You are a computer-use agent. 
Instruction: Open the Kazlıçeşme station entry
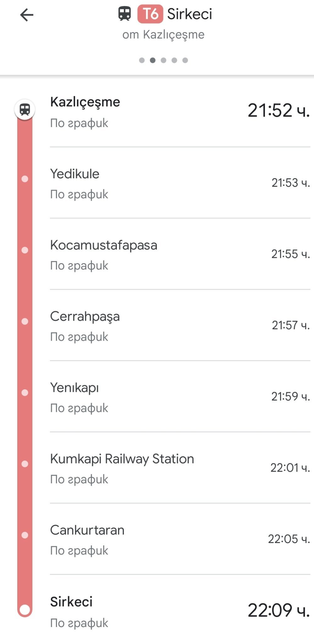click(x=85, y=102)
